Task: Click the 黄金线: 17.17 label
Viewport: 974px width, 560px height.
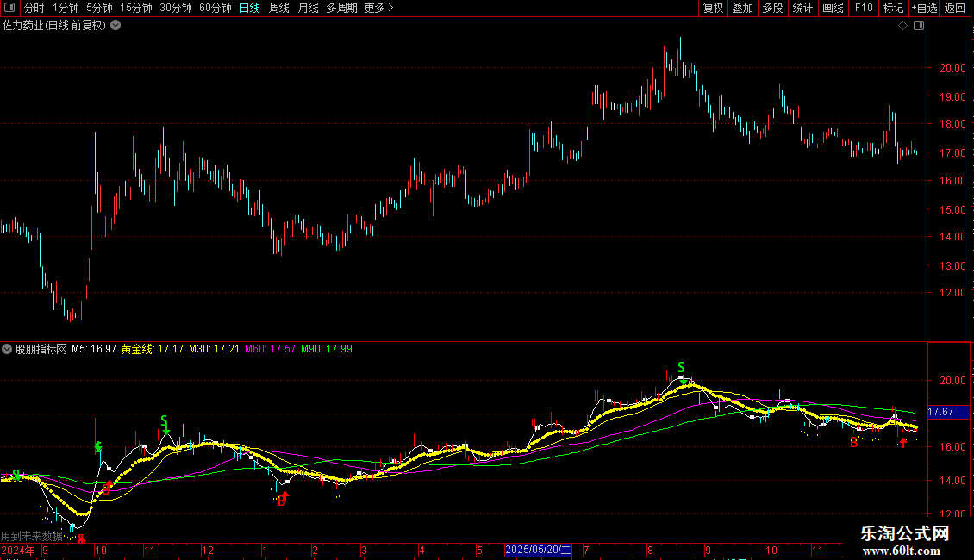Action: 153,349
